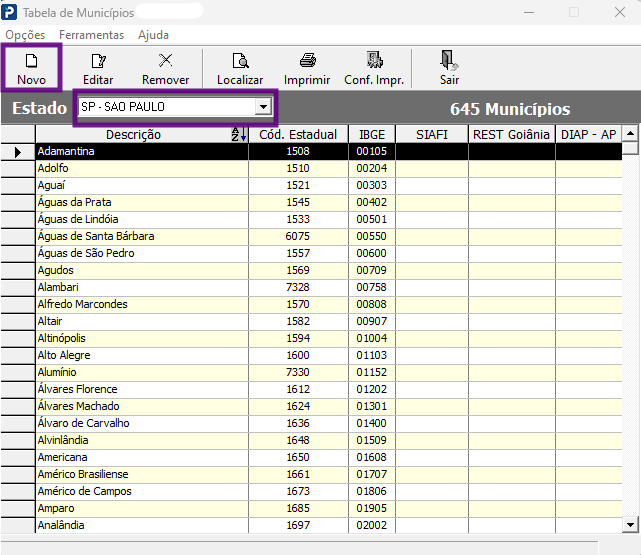This screenshot has width=641, height=555.
Task: Open the Ajuda menu
Action: click(153, 35)
